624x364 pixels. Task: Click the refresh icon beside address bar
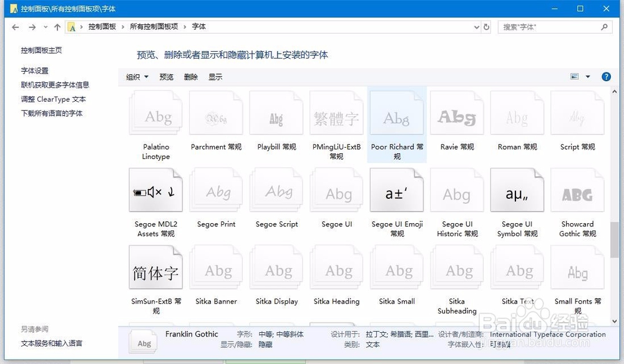tap(486, 27)
